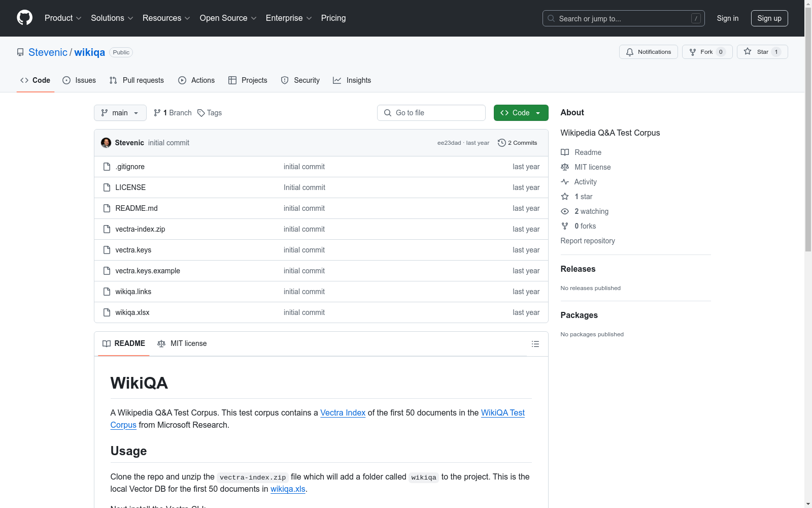Open the Stevenic owner profile link
Viewport: 812px width, 508px height.
tap(48, 52)
